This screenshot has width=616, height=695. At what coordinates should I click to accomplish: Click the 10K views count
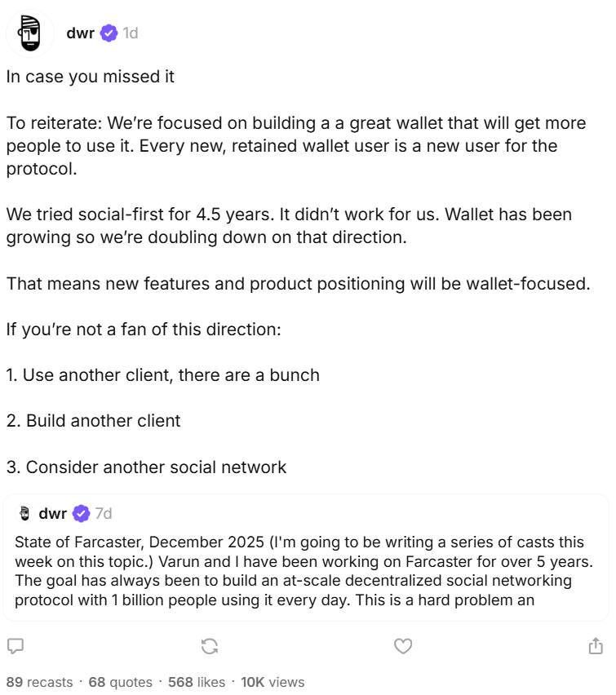tap(273, 682)
